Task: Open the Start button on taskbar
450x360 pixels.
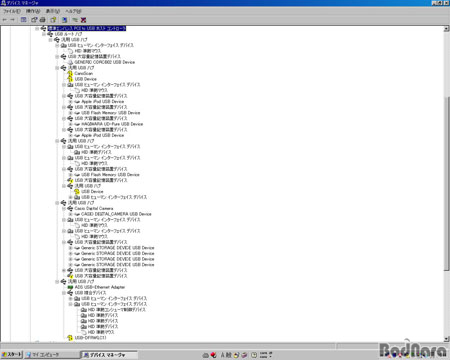Action: pos(12,355)
